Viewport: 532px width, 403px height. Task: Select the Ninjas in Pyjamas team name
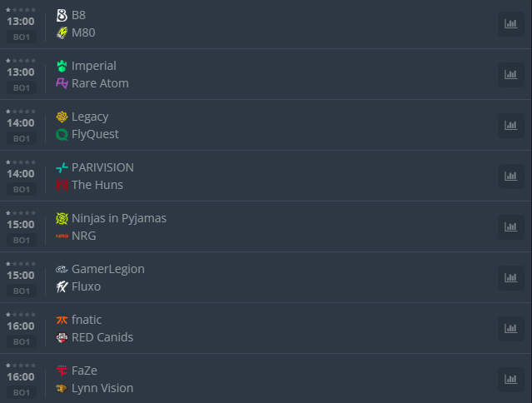click(119, 218)
